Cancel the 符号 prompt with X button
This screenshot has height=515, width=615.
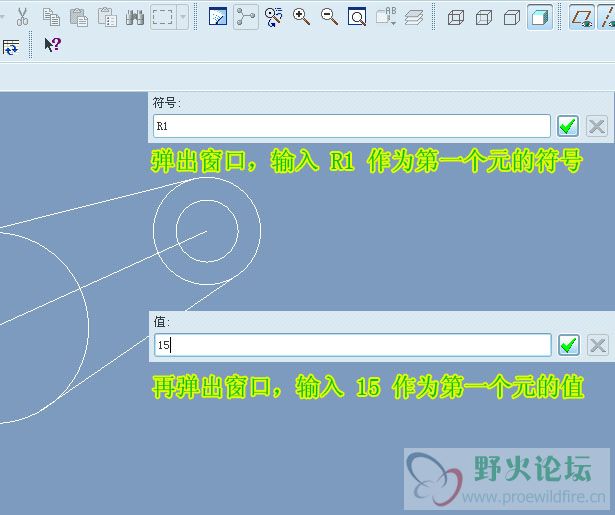597,126
